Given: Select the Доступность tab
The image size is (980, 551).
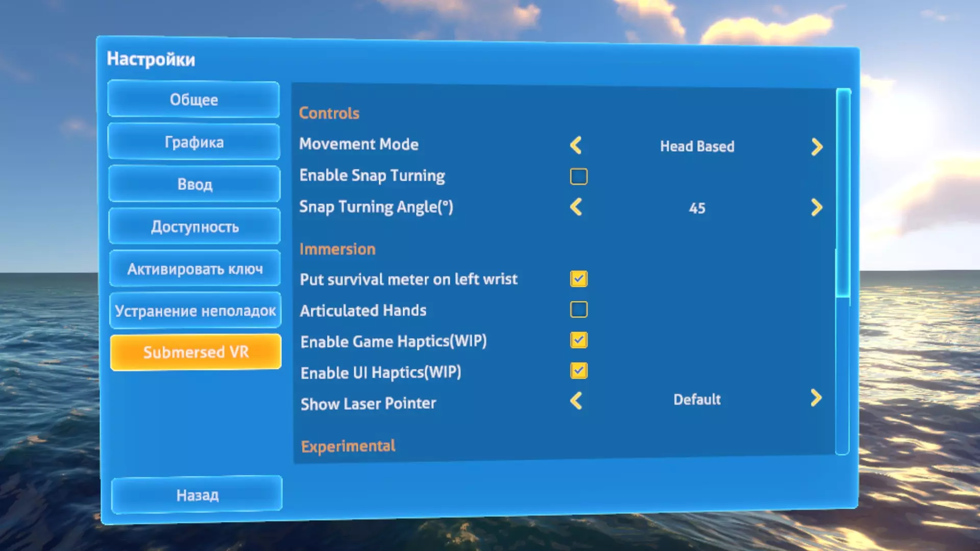Looking at the screenshot, I should coord(194,227).
